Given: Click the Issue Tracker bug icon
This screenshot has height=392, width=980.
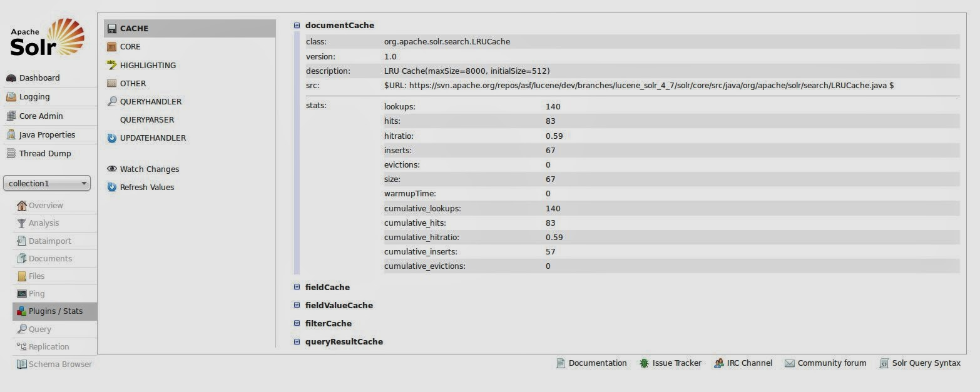Looking at the screenshot, I should point(644,363).
